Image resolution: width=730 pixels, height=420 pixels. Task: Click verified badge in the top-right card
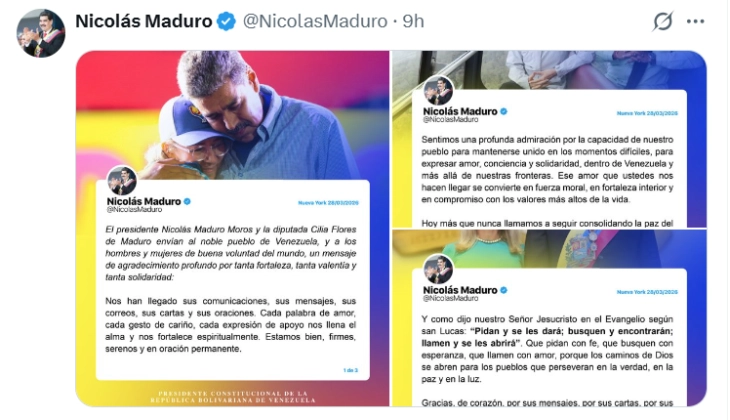504,111
